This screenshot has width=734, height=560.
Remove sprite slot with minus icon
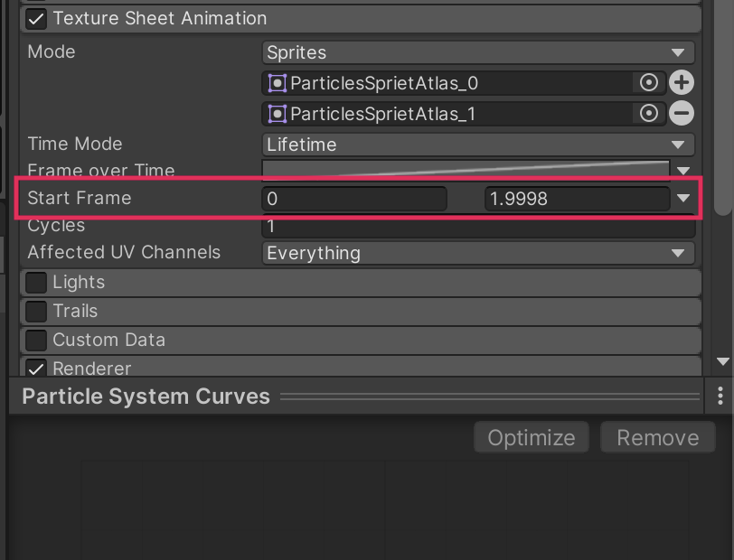tap(682, 113)
